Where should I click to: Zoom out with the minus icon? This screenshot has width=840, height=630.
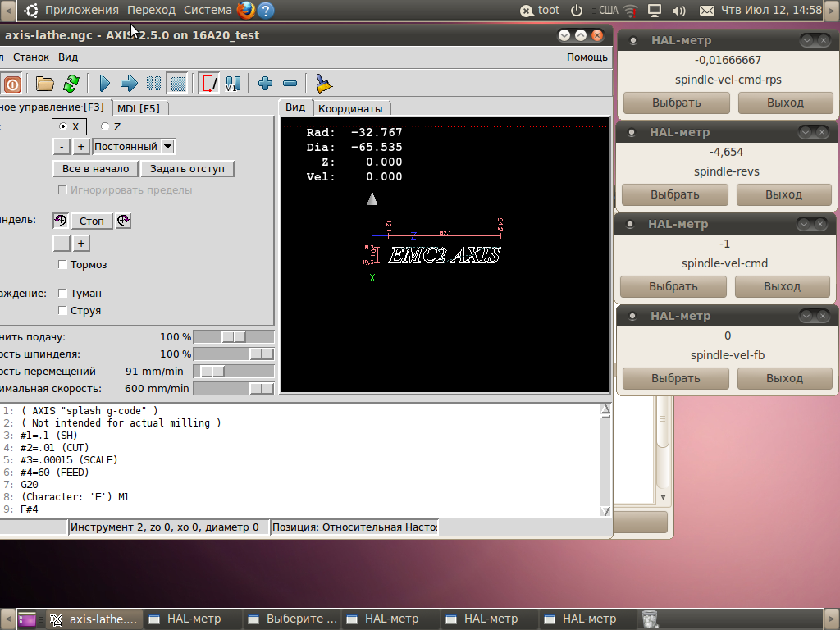[290, 84]
